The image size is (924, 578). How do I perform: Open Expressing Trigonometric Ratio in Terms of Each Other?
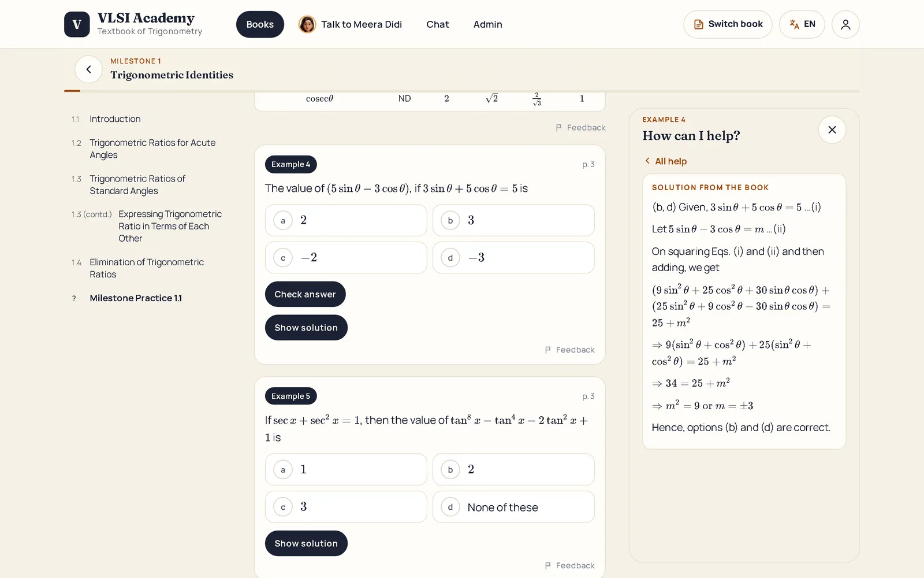click(x=170, y=226)
